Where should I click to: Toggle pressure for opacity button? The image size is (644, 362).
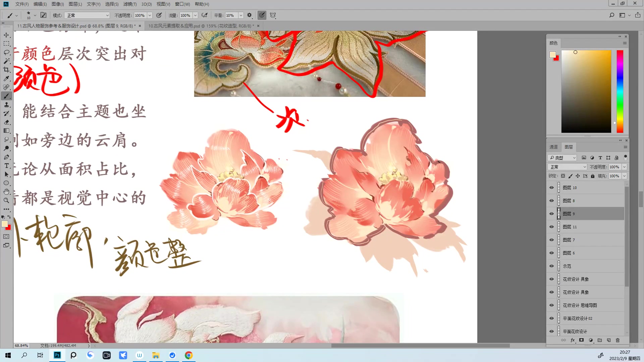[x=159, y=15]
